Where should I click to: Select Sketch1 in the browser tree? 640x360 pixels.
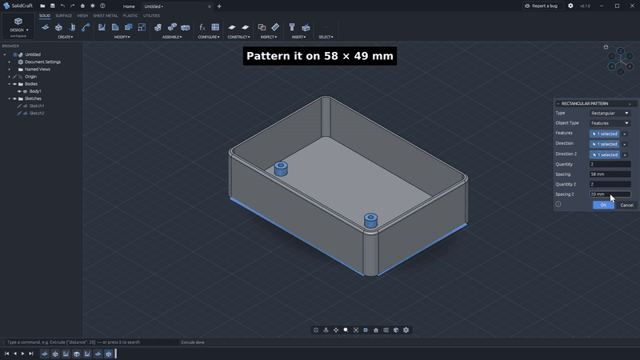[x=37, y=106]
